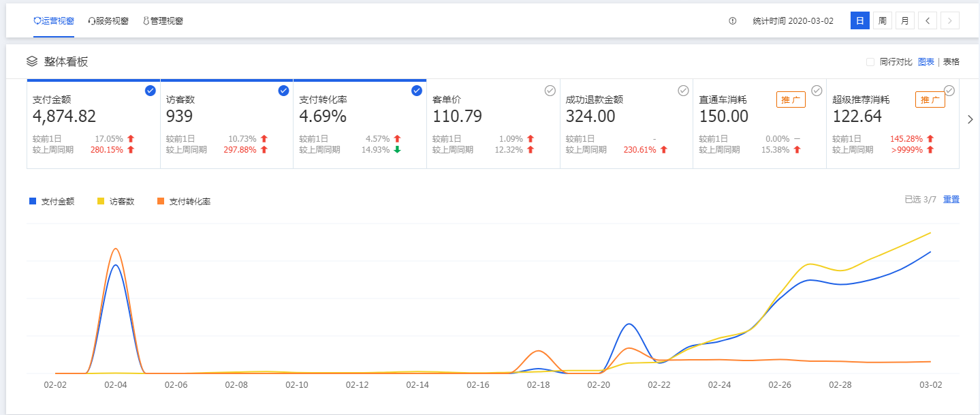Click the headset icon for 服务视窗

(91, 21)
